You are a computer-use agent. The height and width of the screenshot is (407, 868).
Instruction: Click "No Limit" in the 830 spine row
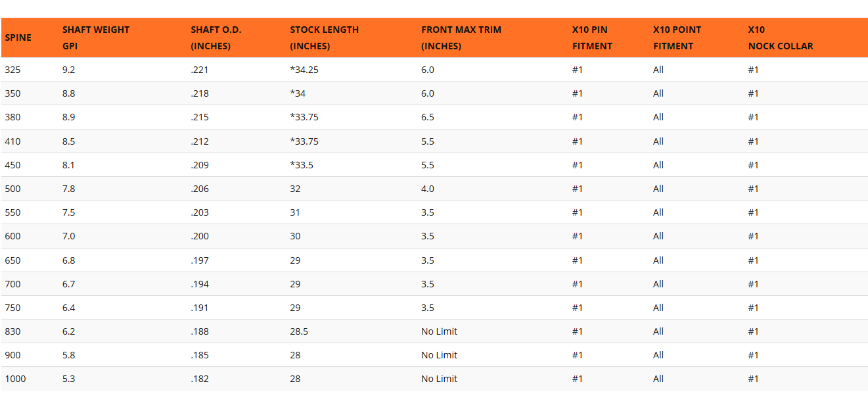pyautogui.click(x=439, y=331)
